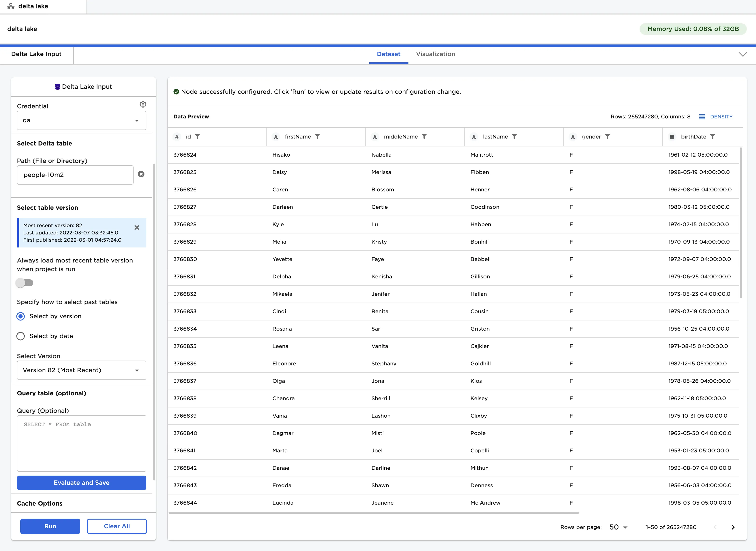The height and width of the screenshot is (551, 756).
Task: Click filter icon on firstName column
Action: pyautogui.click(x=317, y=136)
